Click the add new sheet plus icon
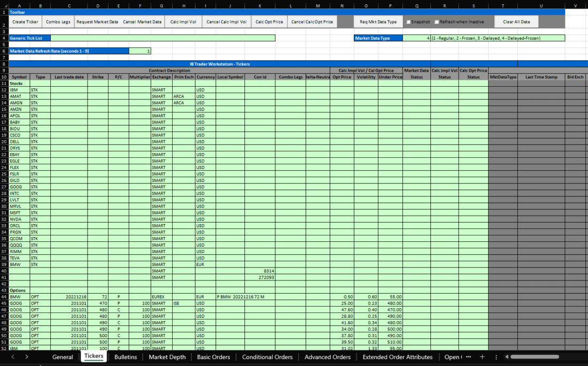 point(482,356)
